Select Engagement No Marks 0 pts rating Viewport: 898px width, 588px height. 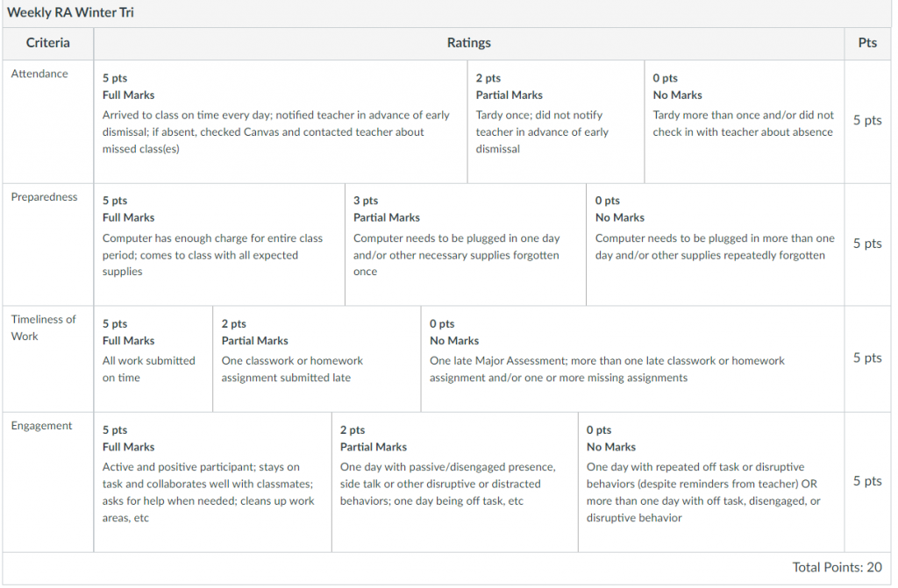tap(711, 482)
